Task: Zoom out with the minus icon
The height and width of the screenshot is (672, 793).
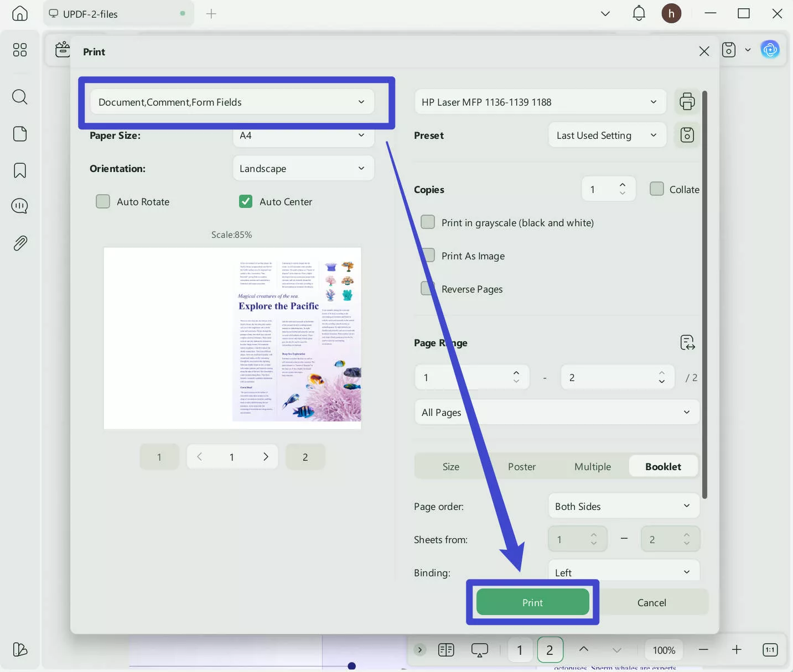Action: coord(703,650)
